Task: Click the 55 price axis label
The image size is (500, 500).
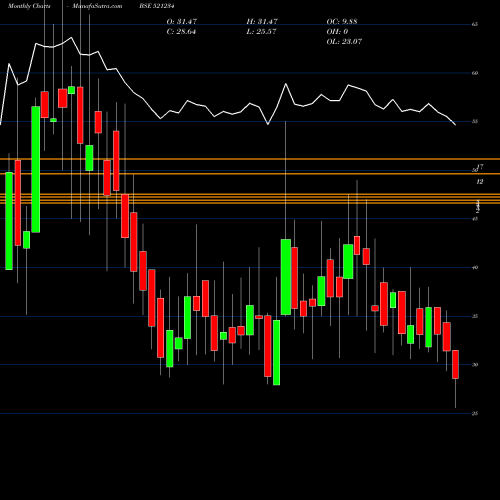Action: pyautogui.click(x=475, y=121)
